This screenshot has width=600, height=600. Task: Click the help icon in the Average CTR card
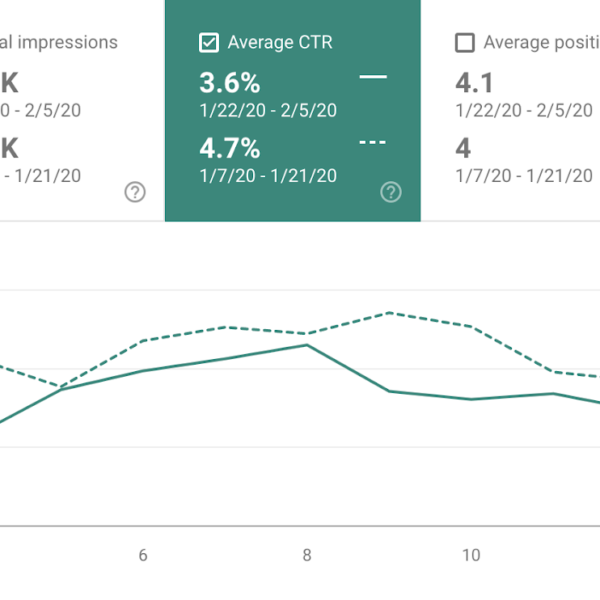pos(391,192)
